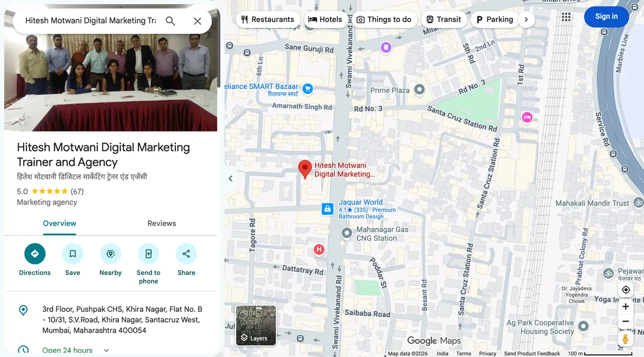The width and height of the screenshot is (644, 357).
Task: Click the address location pin icon
Action: pyautogui.click(x=23, y=310)
